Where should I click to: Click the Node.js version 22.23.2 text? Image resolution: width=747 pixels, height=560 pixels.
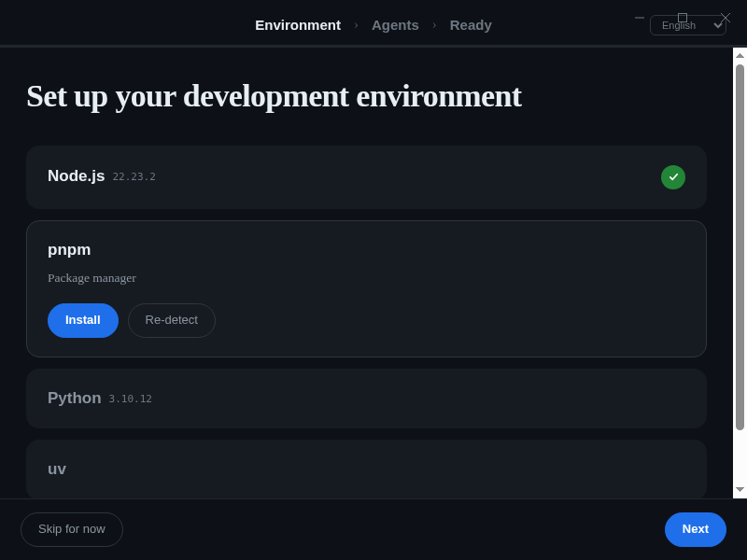point(134,177)
